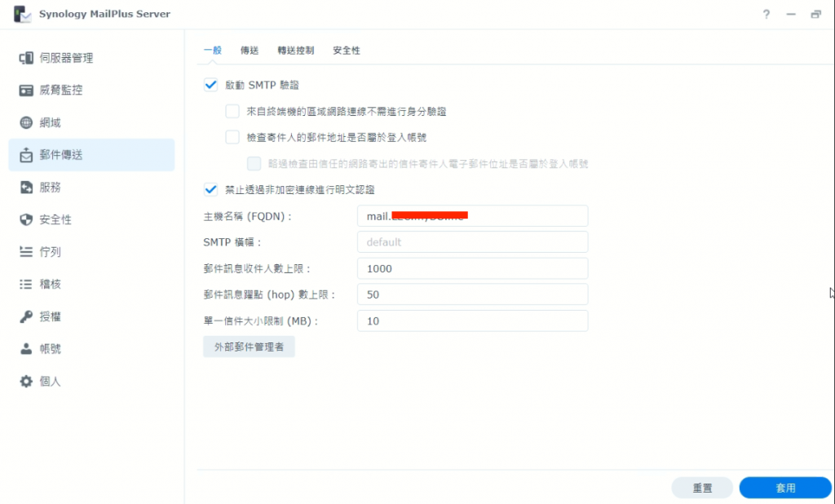Screen dimensions: 835x504
Task: Click the 佇列 queue icon
Action: pos(26,252)
